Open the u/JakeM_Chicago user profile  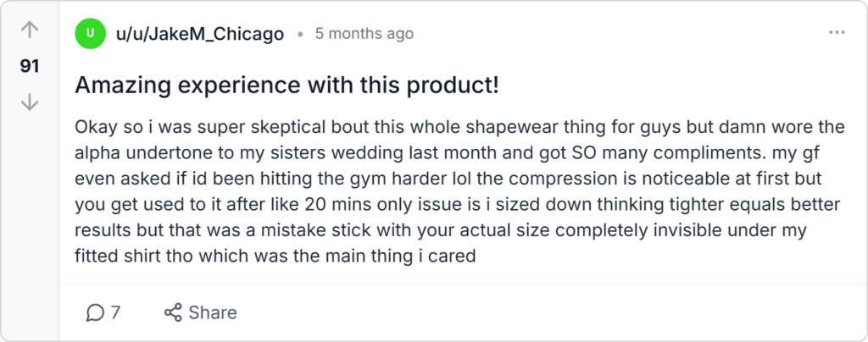(199, 34)
